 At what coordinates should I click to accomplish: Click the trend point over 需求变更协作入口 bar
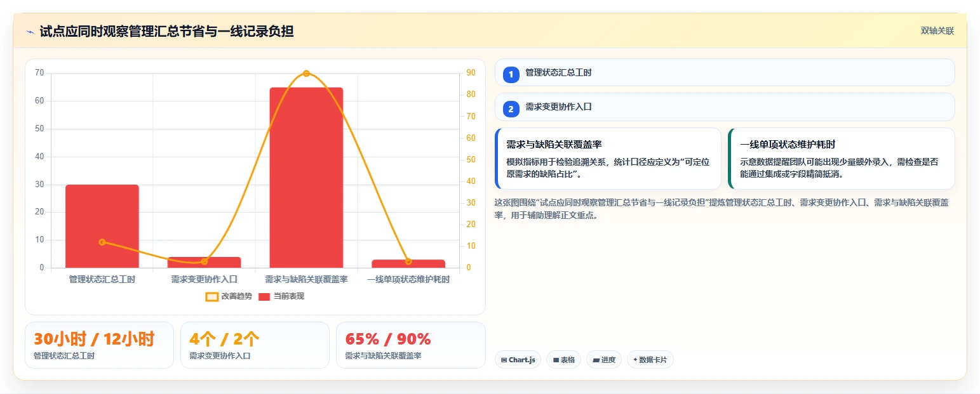coord(204,261)
